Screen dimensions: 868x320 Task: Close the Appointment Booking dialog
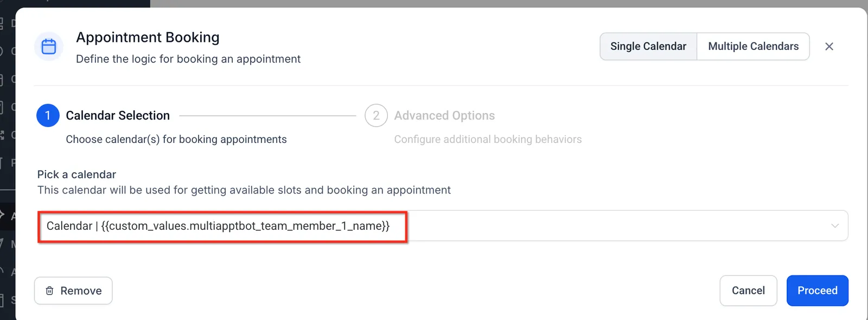click(829, 47)
